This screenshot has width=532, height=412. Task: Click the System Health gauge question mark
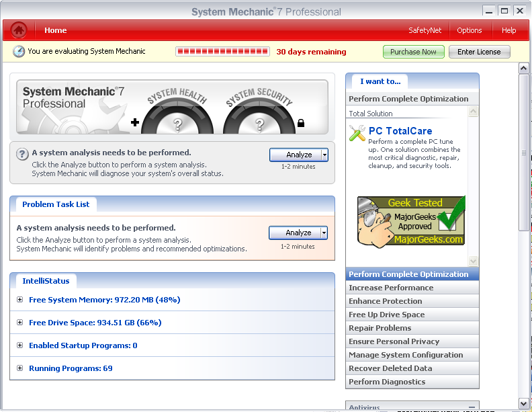pyautogui.click(x=177, y=124)
